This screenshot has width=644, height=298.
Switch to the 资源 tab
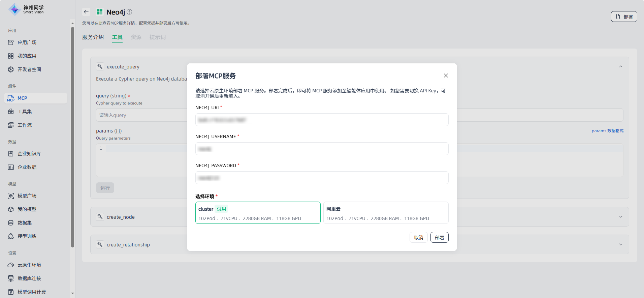pyautogui.click(x=136, y=37)
